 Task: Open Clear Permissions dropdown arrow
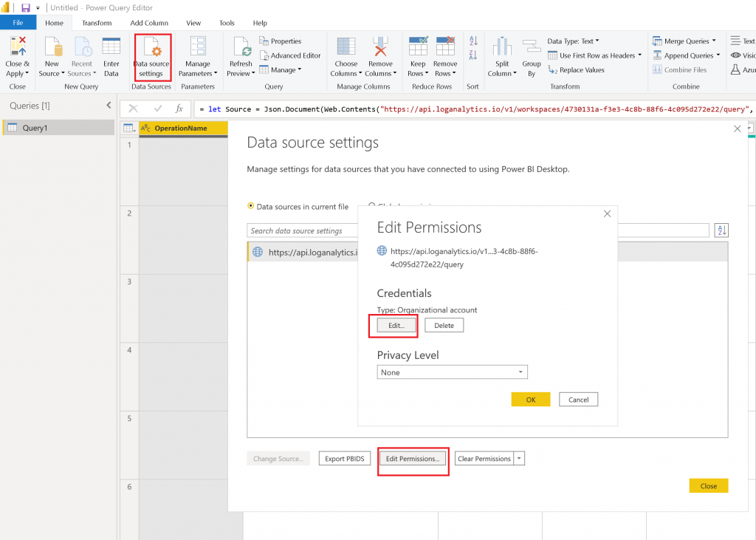point(519,459)
